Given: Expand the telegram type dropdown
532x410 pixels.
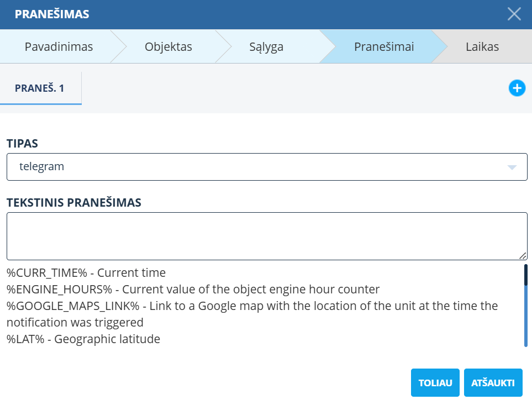Looking at the screenshot, I should [x=266, y=167].
